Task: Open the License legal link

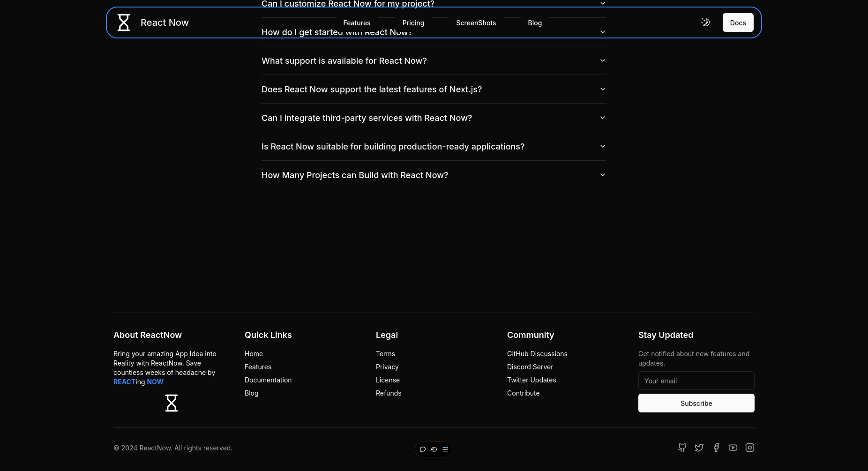Action: pos(388,380)
